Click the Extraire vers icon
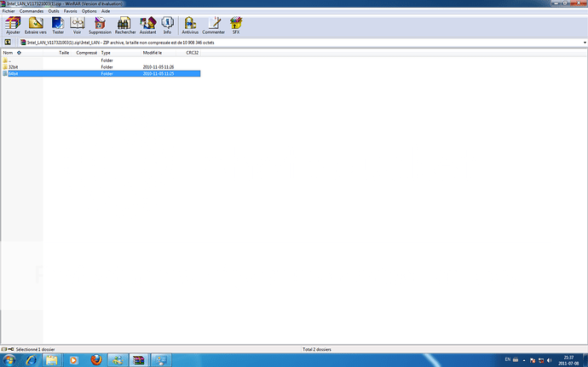Viewport: 588px width, 367px height. (36, 25)
